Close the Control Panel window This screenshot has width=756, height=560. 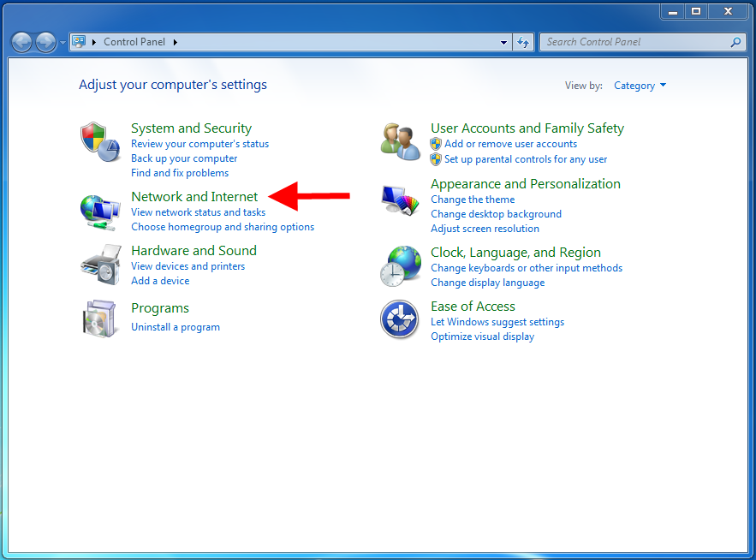click(x=728, y=12)
